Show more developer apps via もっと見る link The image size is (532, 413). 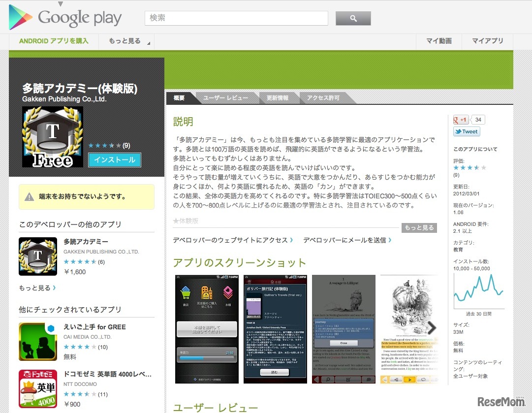coord(37,288)
